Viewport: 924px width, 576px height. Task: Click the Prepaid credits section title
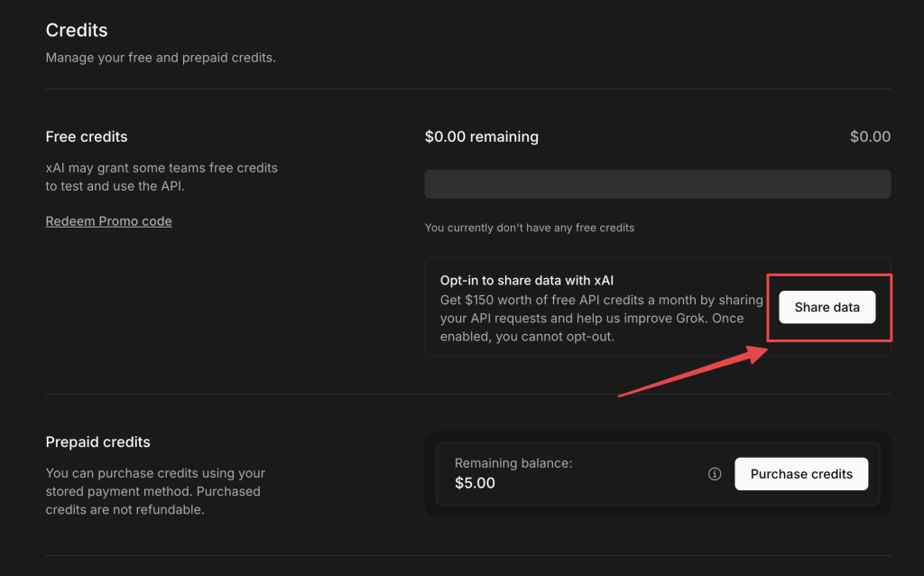[97, 442]
